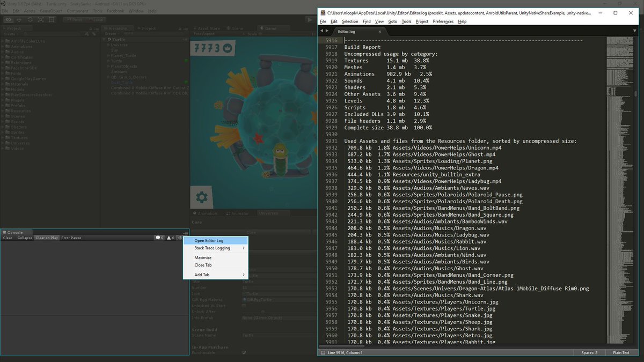The width and height of the screenshot is (644, 362).
Task: Click the Unity Play button
Action: pyautogui.click(x=310, y=19)
